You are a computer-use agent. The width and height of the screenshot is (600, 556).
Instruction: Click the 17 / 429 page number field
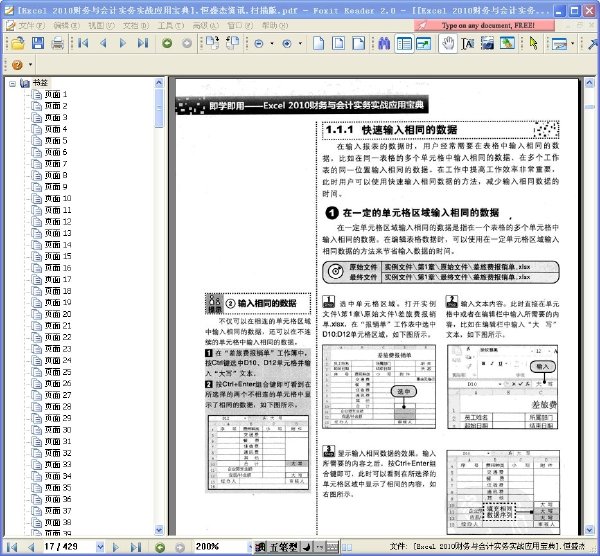point(68,547)
